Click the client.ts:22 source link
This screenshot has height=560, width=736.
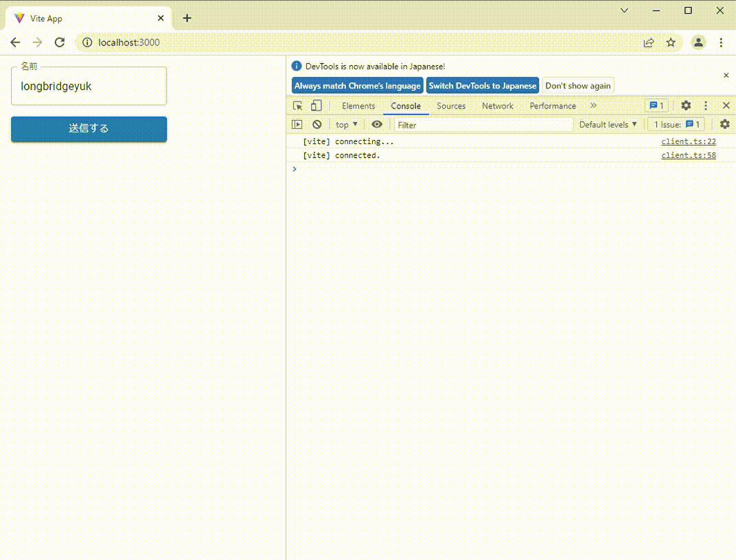click(x=688, y=141)
